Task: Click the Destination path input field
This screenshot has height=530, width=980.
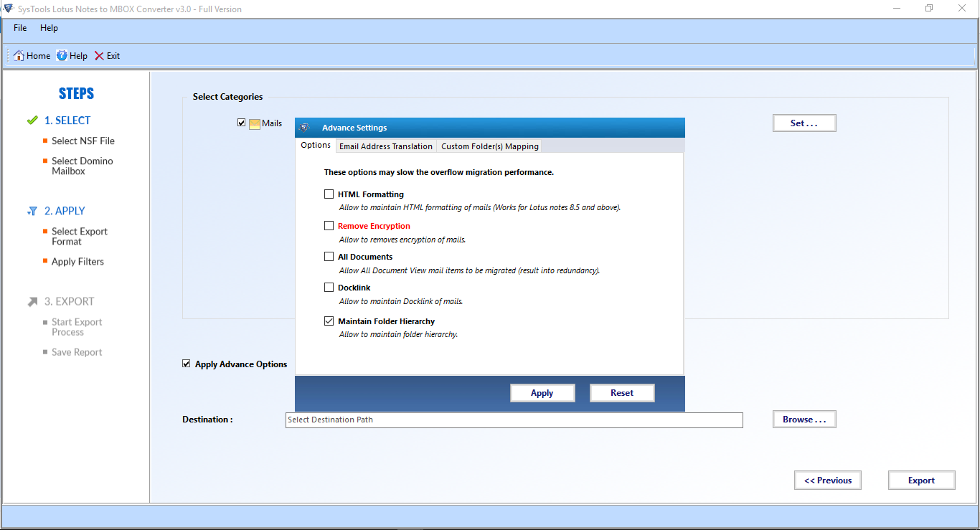Action: pyautogui.click(x=514, y=420)
